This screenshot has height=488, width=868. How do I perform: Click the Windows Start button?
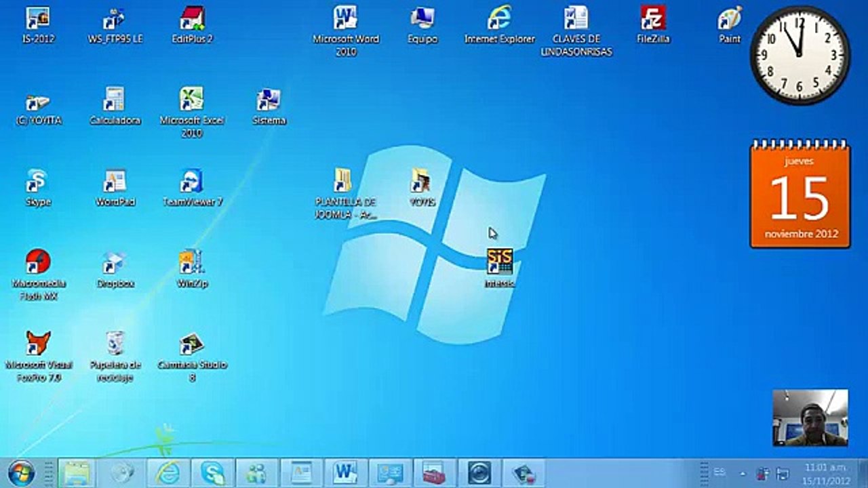pyautogui.click(x=21, y=472)
